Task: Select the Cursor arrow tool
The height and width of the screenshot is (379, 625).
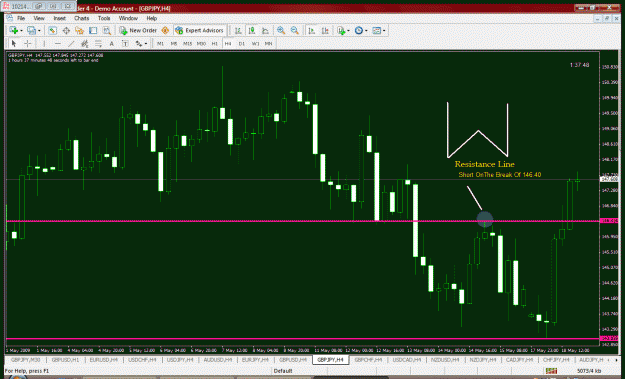Action: [14, 43]
